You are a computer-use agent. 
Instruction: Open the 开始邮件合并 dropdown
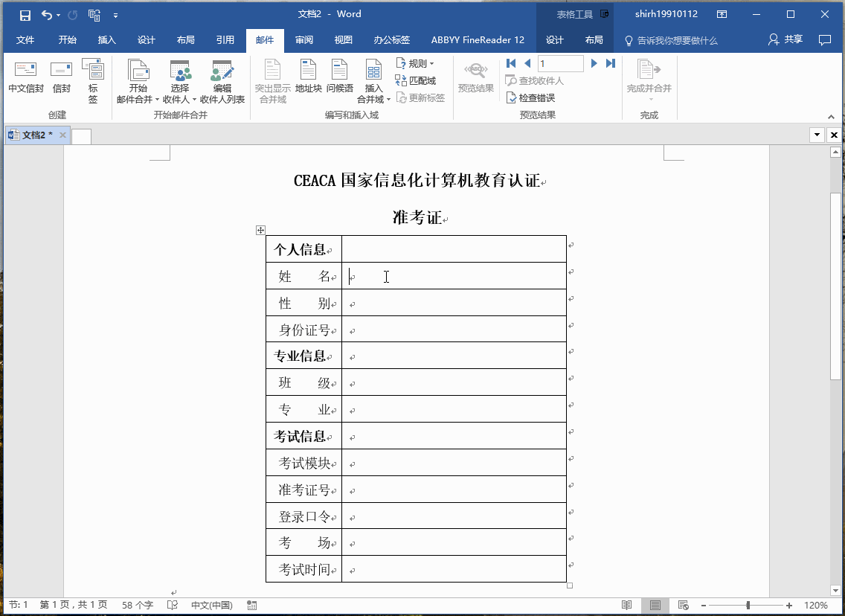137,82
